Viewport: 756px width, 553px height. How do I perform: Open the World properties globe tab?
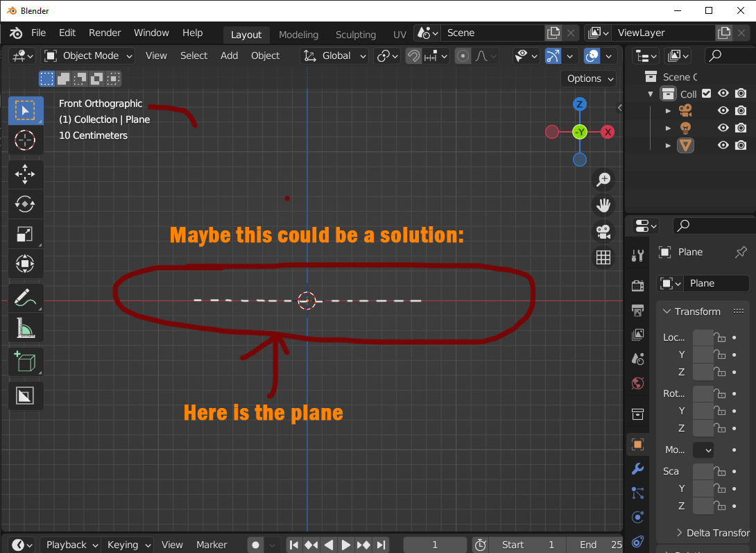[x=637, y=383]
